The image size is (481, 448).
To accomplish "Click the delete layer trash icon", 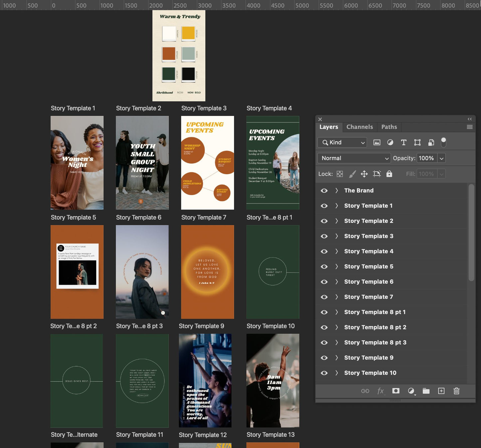I will point(456,391).
